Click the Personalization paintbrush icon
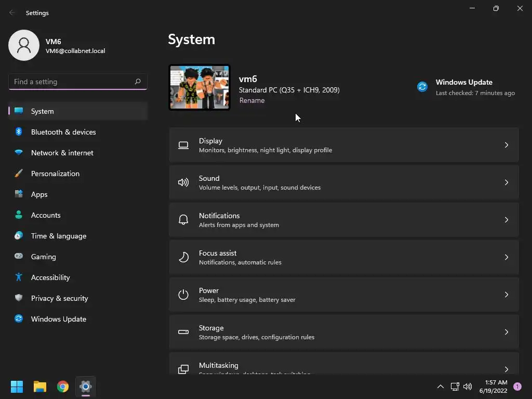The image size is (532, 399). tap(19, 174)
